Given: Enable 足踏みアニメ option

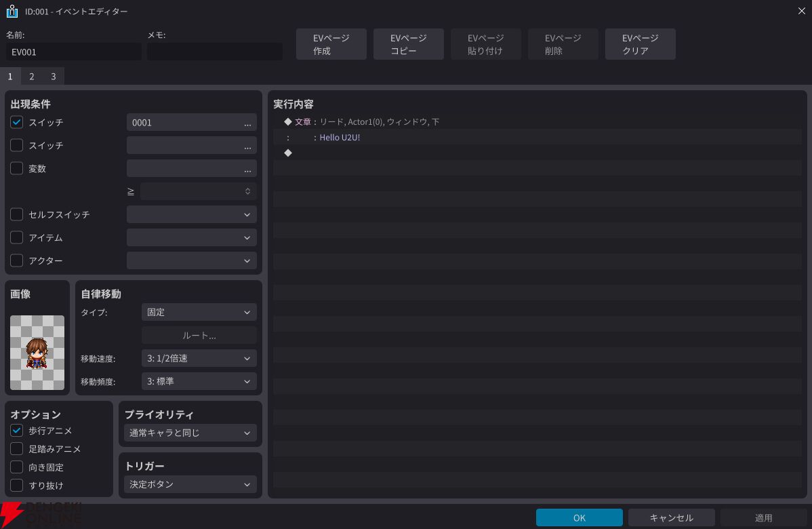Looking at the screenshot, I should [x=16, y=449].
